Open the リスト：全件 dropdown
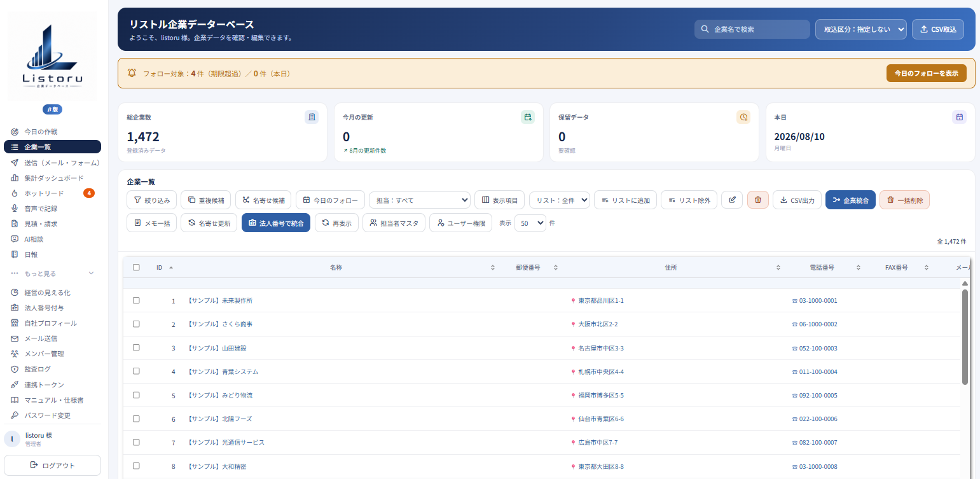 560,200
